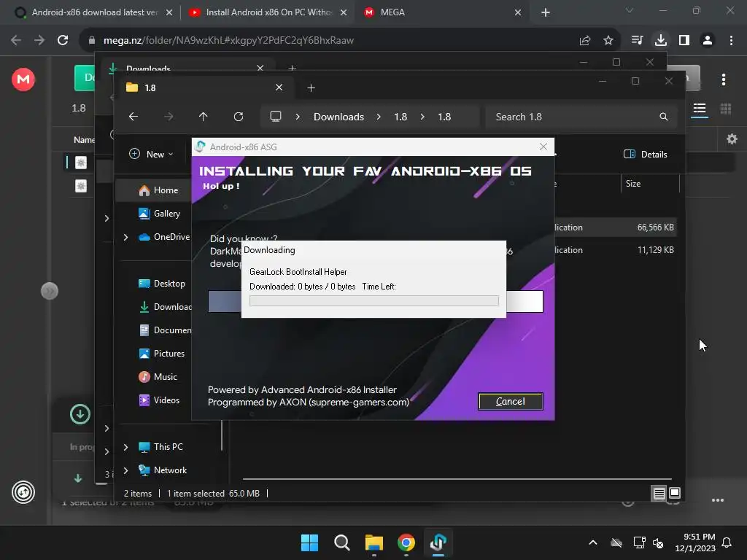Screen dimensions: 747x560
Task: Open Chrome downloads toolbar button
Action: 661,40
